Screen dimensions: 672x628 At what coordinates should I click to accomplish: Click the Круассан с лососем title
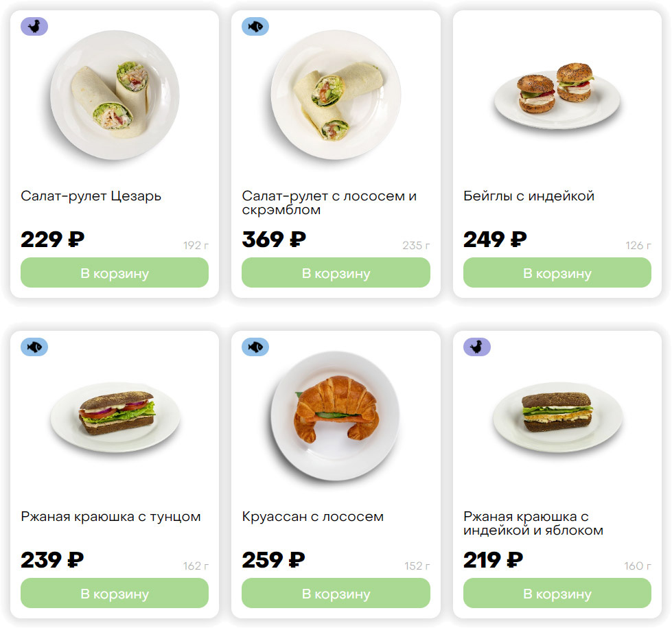(x=312, y=517)
